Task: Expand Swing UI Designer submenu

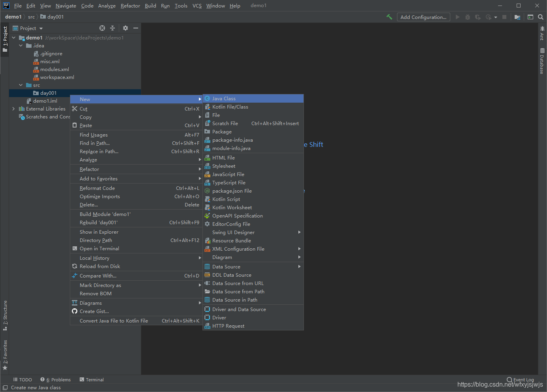Action: click(x=299, y=232)
